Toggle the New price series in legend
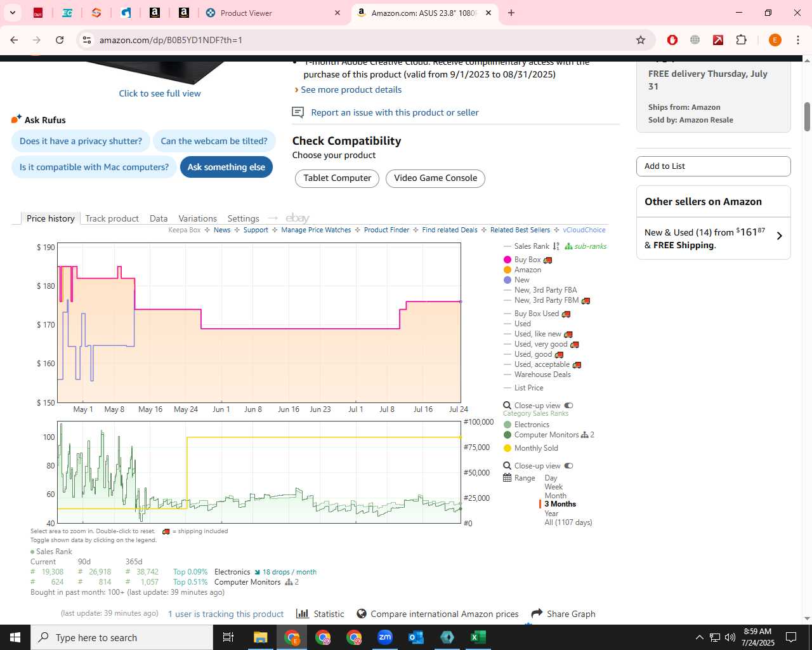The height and width of the screenshot is (650, 812). (516, 280)
